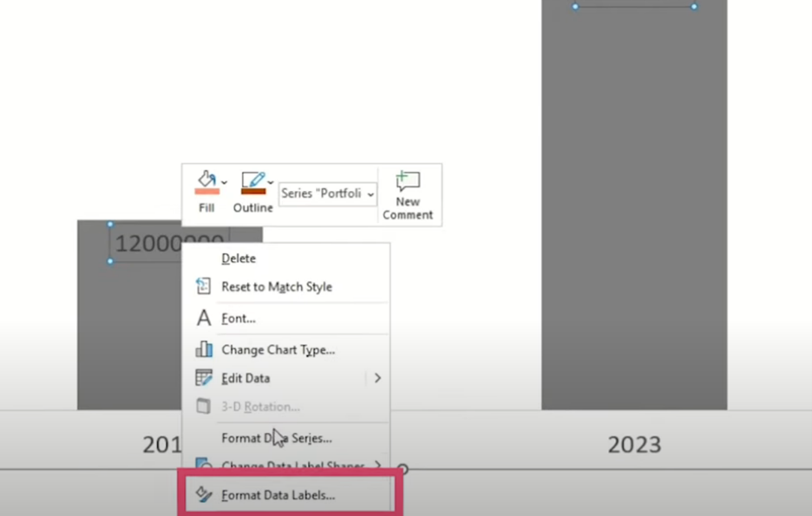Viewport: 812px width, 516px height.
Task: Add a New Comment from mini toolbar
Action: [x=408, y=194]
